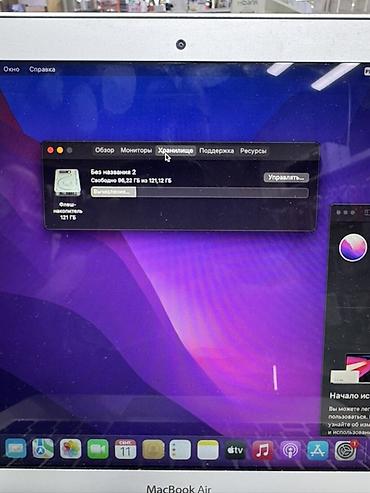Switch to the Обзор tab

point(104,150)
